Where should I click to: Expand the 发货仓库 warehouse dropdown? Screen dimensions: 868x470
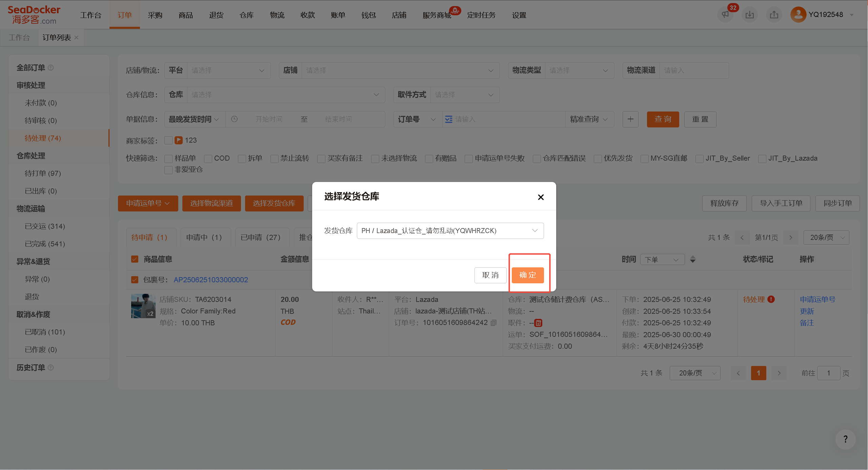click(x=450, y=231)
